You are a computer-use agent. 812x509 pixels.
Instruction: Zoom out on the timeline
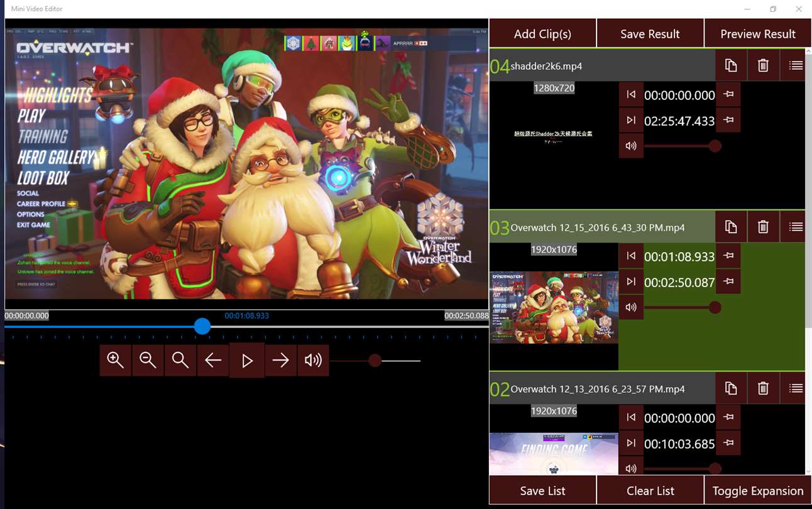tap(148, 360)
